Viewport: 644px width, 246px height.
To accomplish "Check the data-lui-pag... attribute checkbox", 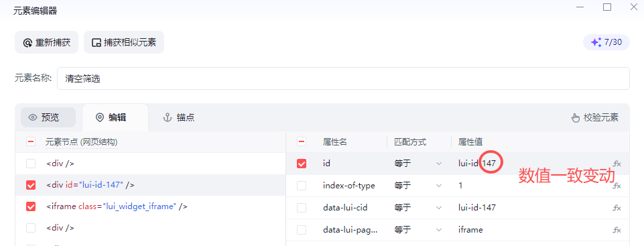I will (x=302, y=230).
